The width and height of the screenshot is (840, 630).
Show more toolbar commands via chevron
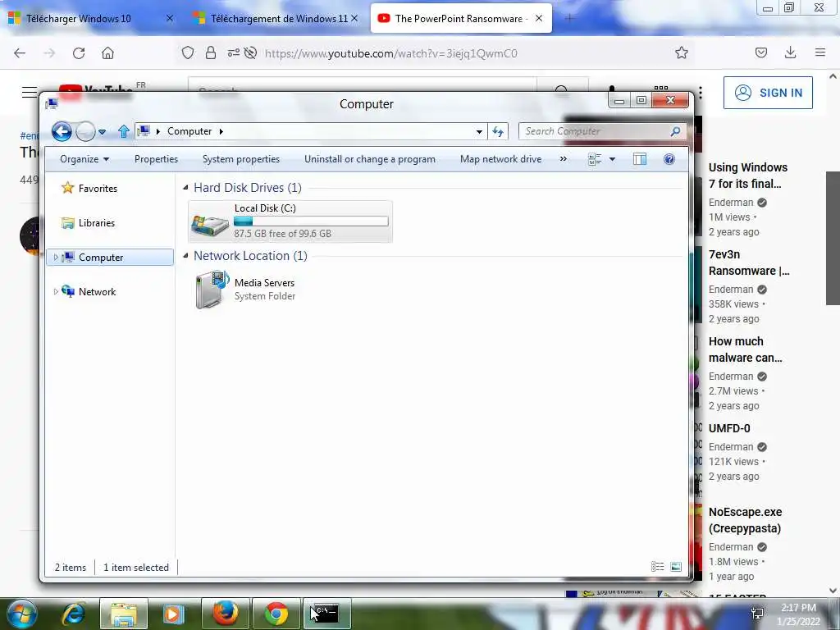coord(563,159)
